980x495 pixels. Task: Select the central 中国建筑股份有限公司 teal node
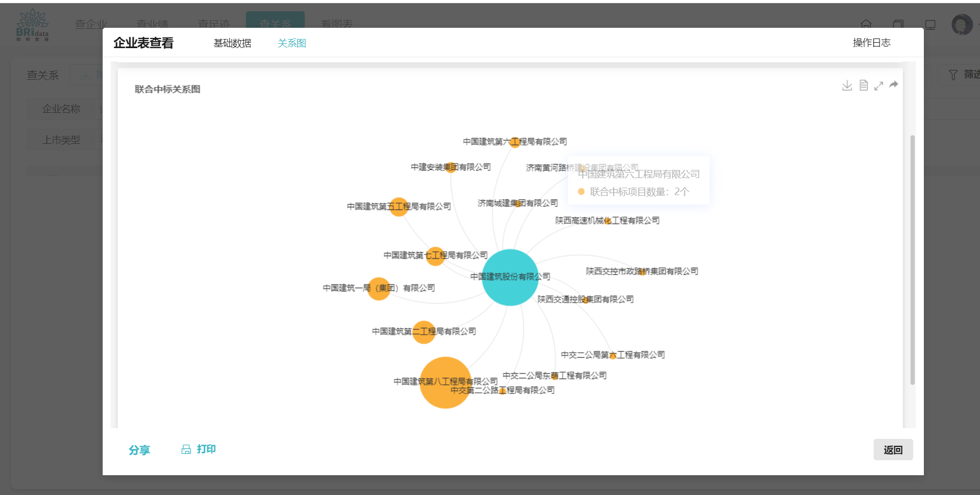[x=510, y=277]
